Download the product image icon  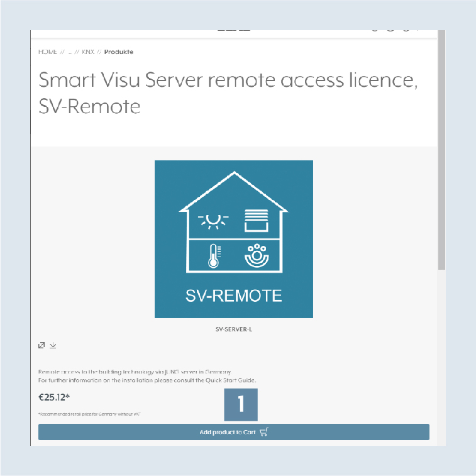pos(53,345)
